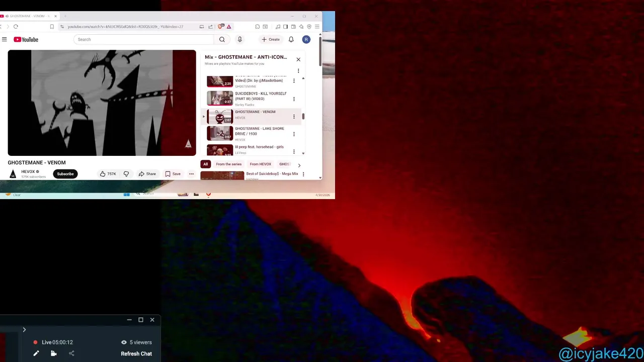Open options for lil peep girls item
Image resolution: width=644 pixels, height=362 pixels.
294,151
